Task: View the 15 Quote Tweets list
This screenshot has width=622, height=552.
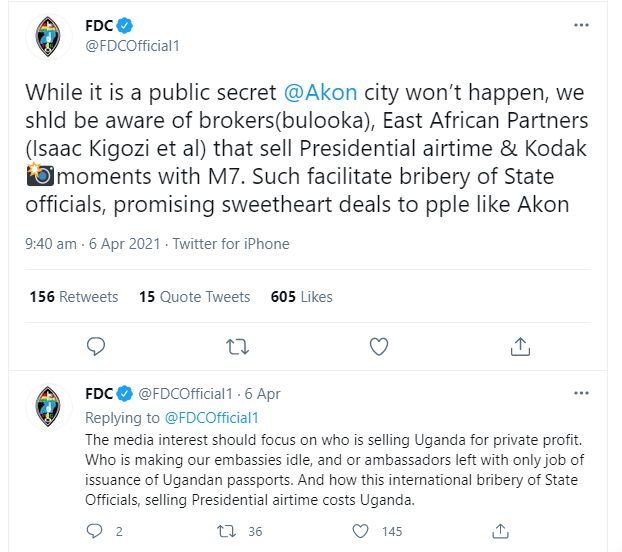Action: pos(194,297)
